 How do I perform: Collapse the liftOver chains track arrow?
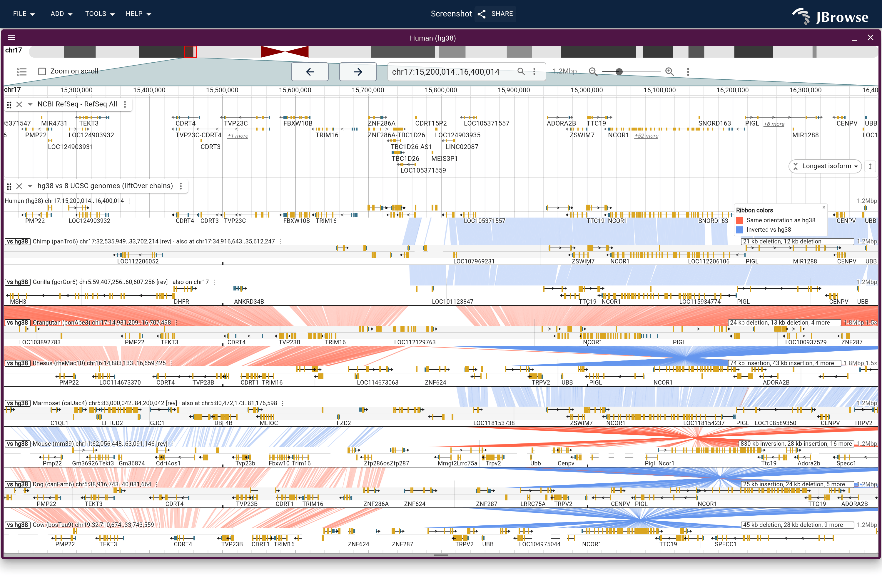[30, 186]
